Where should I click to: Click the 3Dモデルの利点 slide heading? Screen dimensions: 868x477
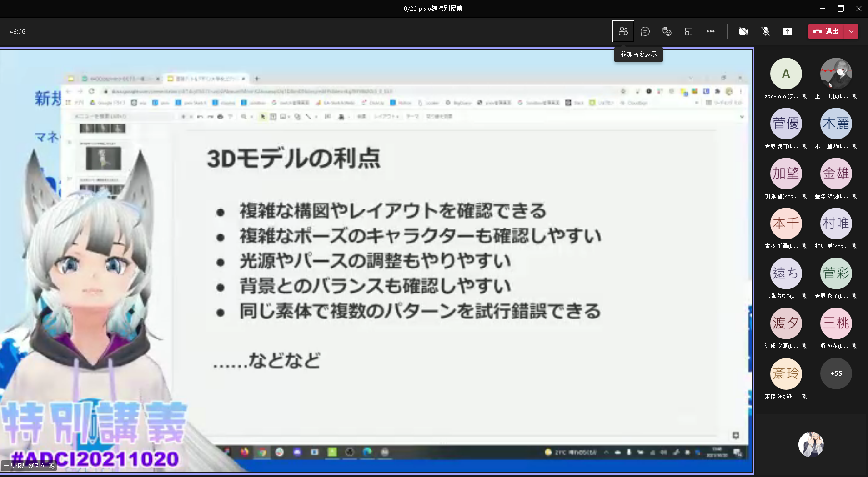pyautogui.click(x=293, y=159)
